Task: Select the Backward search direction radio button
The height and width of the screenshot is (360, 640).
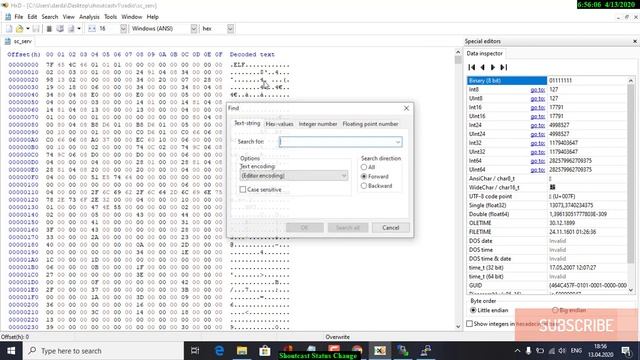Action: pyautogui.click(x=364, y=186)
